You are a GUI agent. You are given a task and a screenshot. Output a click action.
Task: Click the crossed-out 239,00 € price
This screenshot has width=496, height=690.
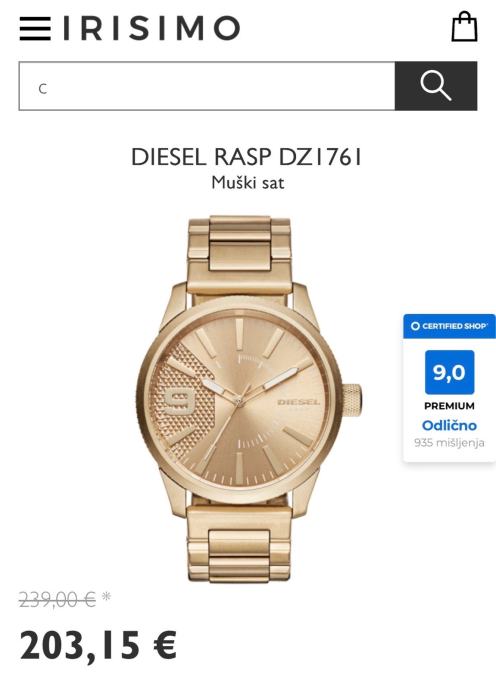57,599
